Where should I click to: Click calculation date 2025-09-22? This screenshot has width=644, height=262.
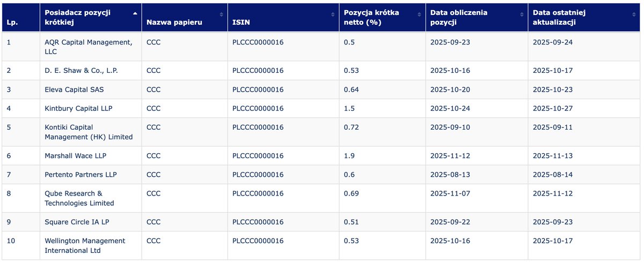coord(450,222)
